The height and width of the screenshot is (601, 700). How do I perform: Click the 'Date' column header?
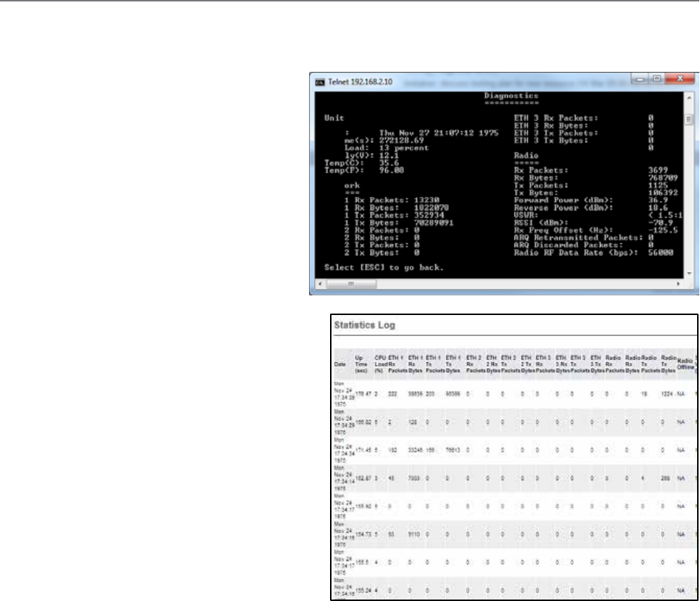pyautogui.click(x=339, y=364)
